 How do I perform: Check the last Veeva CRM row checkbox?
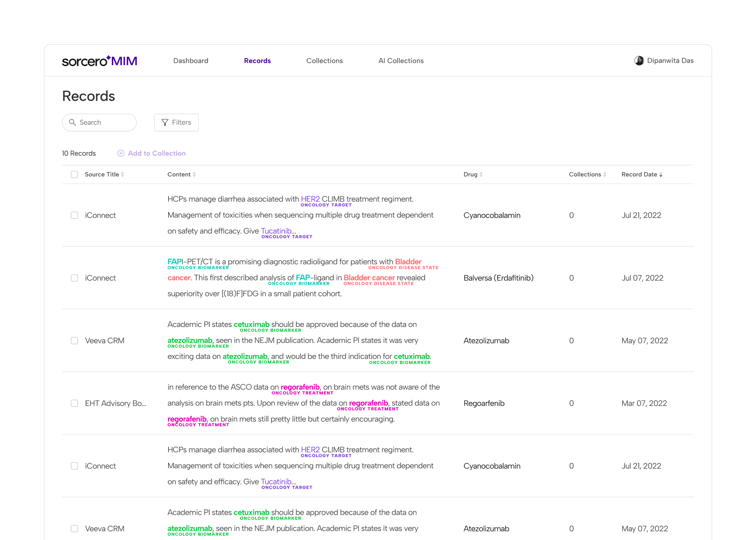tap(75, 529)
